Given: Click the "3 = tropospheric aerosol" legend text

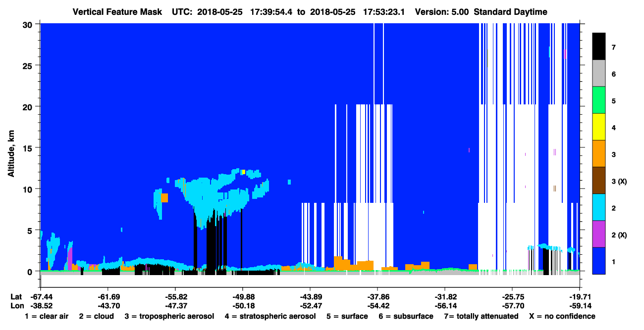Looking at the screenshot, I should tap(169, 316).
